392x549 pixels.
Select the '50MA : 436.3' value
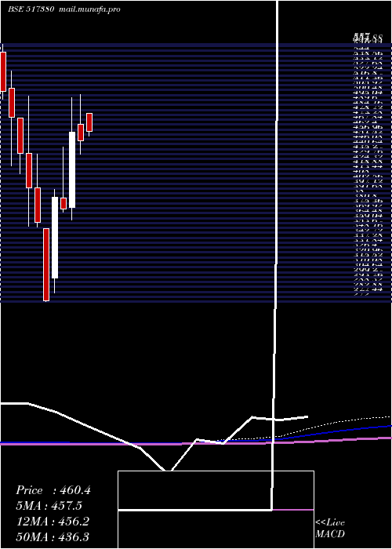(53, 536)
